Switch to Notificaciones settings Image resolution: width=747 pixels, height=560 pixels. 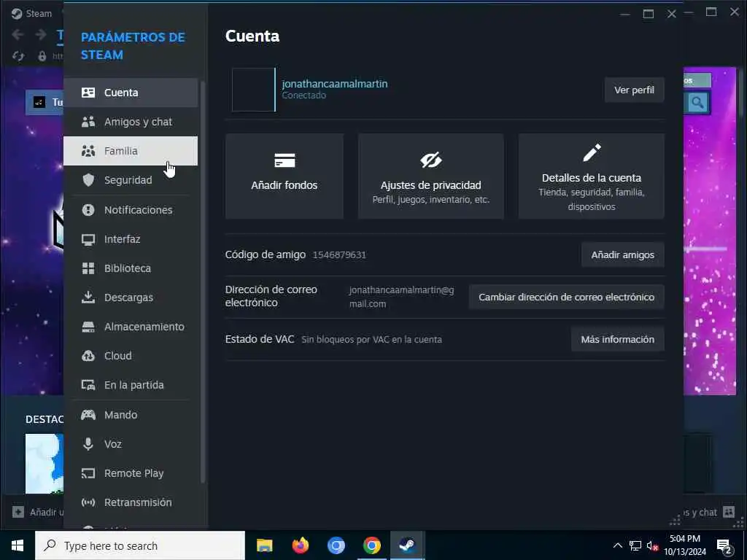131,210
